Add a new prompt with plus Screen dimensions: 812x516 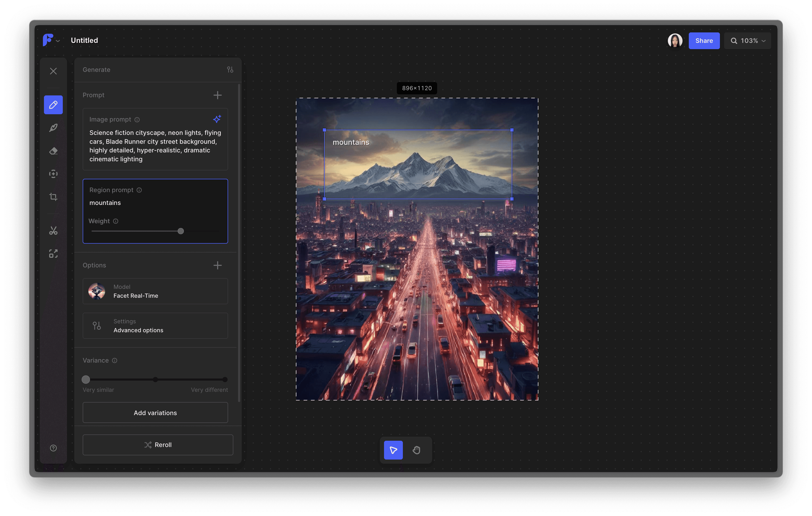coord(217,95)
